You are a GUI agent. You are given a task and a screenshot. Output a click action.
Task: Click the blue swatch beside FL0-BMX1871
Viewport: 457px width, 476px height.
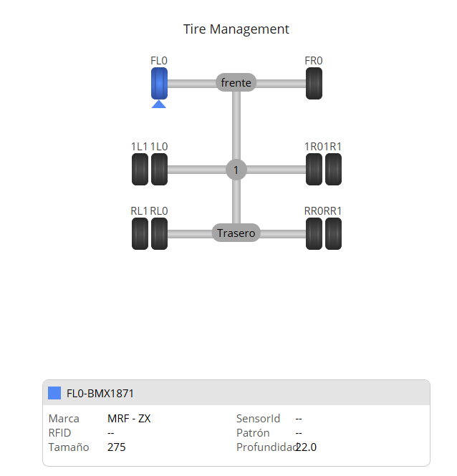[x=54, y=393]
